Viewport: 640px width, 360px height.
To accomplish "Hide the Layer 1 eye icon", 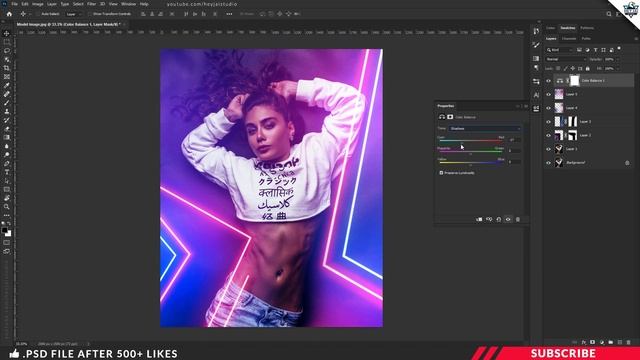I will [x=548, y=149].
